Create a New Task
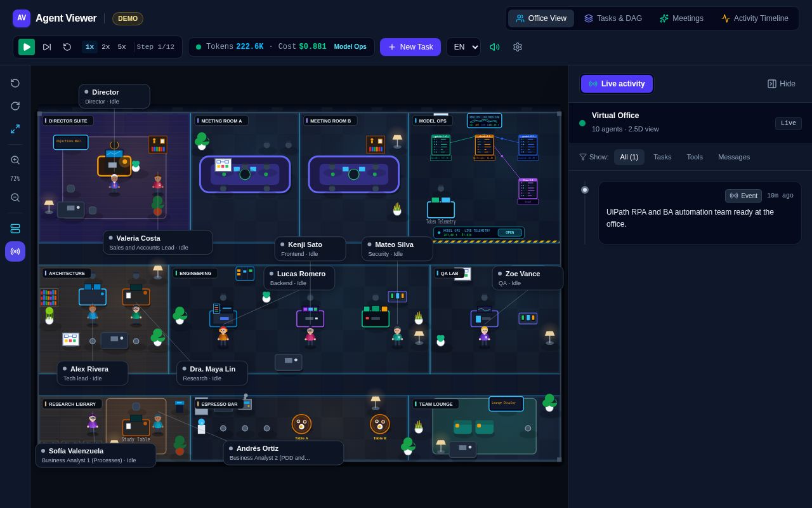 tap(410, 47)
